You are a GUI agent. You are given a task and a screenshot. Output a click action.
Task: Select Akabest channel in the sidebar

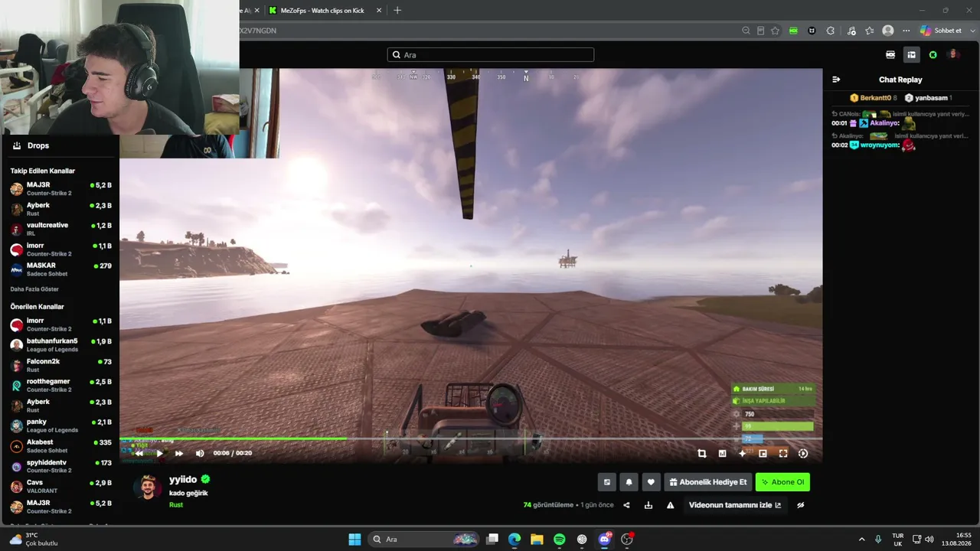tap(60, 445)
